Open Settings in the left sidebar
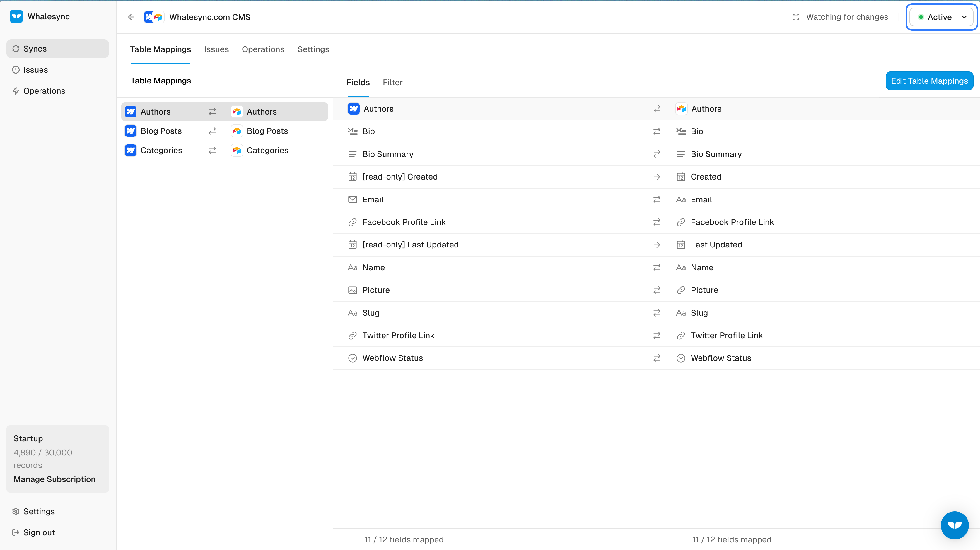 (x=33, y=512)
